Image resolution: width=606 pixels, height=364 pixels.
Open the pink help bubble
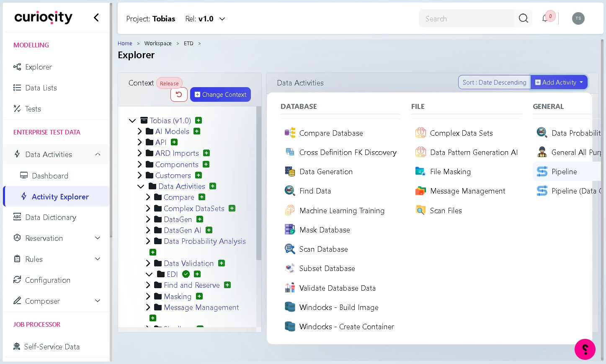pos(585,349)
